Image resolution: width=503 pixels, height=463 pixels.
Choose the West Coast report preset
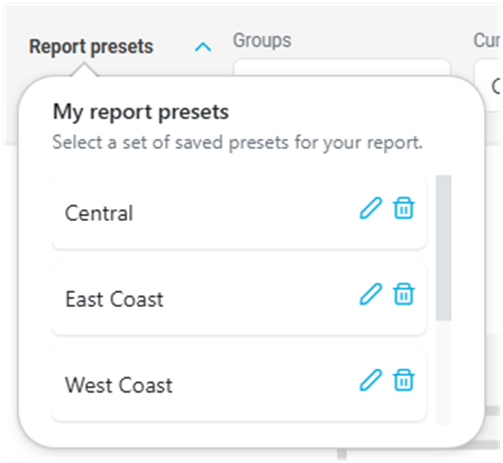239,384
